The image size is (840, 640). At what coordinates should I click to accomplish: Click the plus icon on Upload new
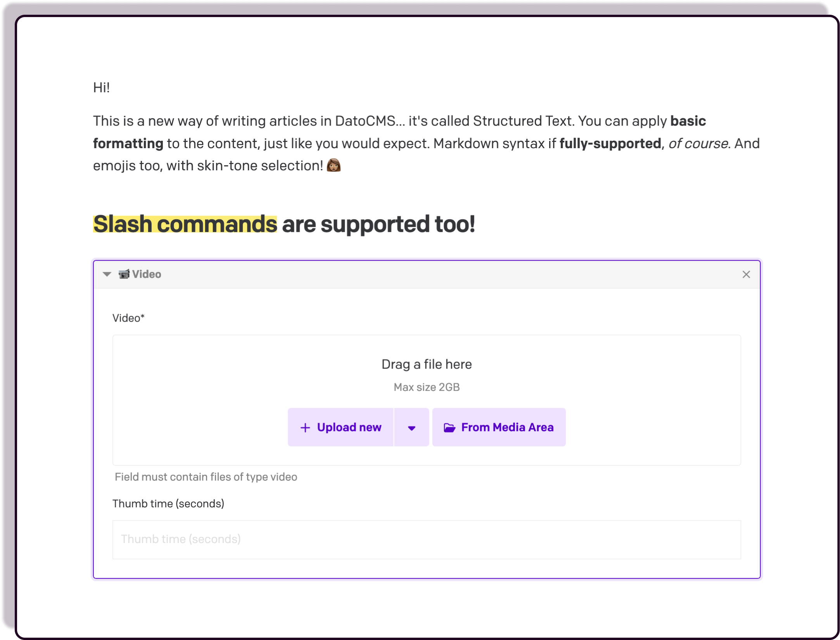tap(305, 427)
